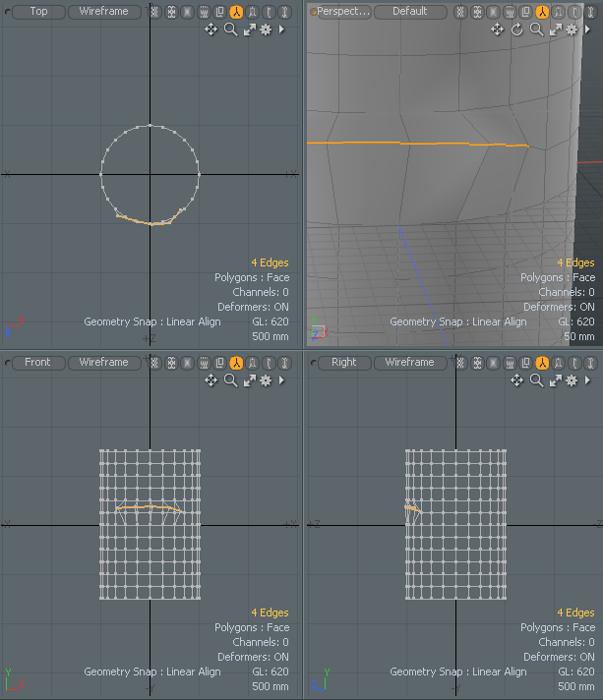The image size is (603, 700).
Task: Click the Front view label button
Action: (37, 363)
